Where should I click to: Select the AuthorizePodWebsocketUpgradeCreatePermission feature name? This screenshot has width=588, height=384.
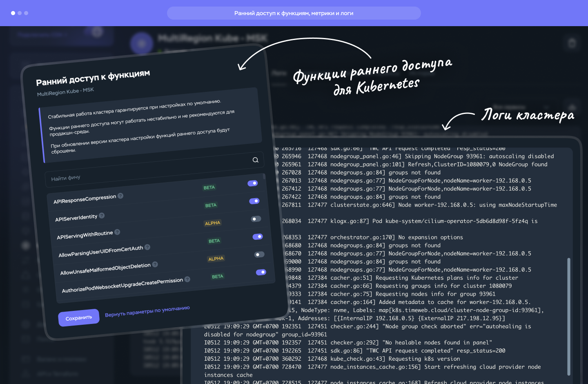tap(122, 285)
